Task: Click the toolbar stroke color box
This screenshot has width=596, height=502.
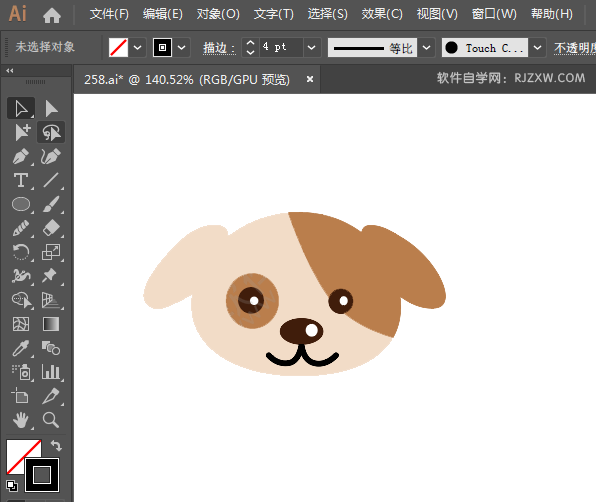Action: tap(42, 475)
